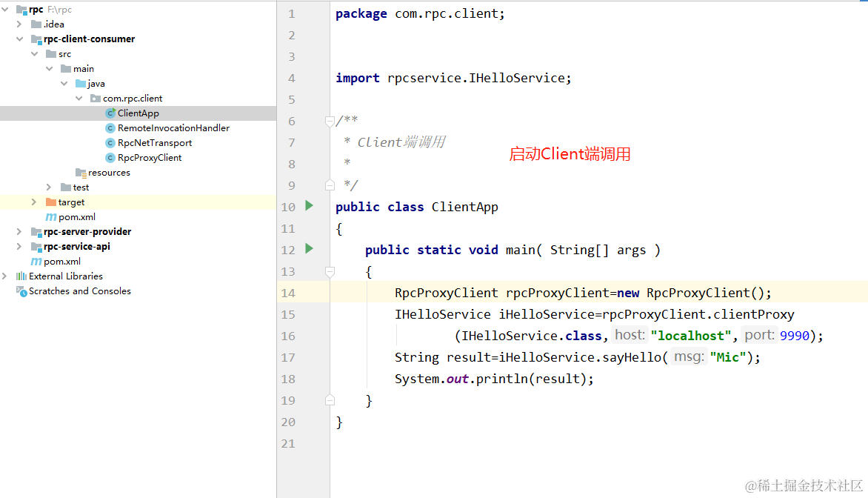Collapse the com.rpc.client package

click(x=79, y=99)
